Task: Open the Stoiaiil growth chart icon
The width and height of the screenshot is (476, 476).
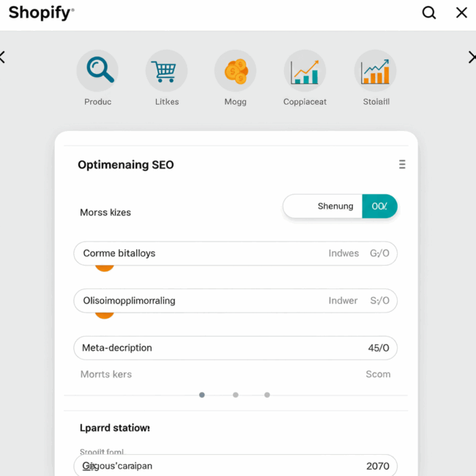Action: pyautogui.click(x=375, y=71)
